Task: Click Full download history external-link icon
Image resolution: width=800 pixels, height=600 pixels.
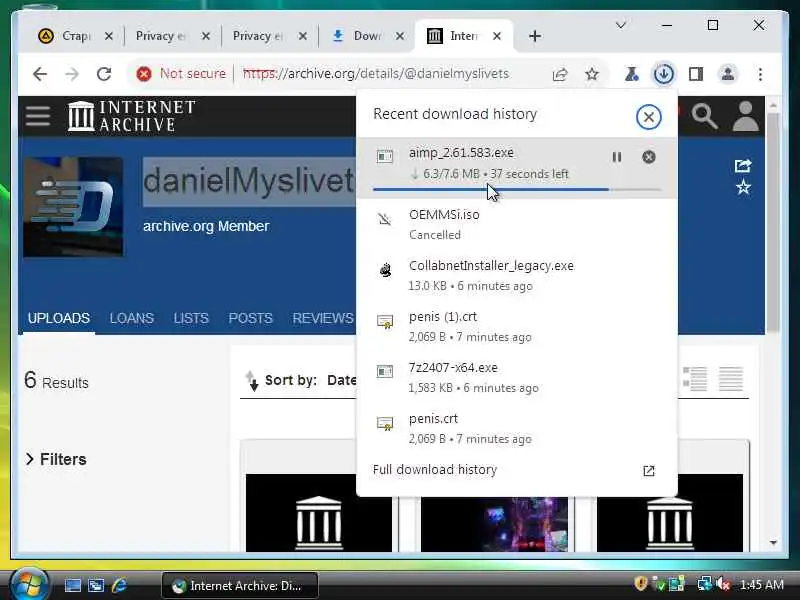Action: [x=648, y=470]
